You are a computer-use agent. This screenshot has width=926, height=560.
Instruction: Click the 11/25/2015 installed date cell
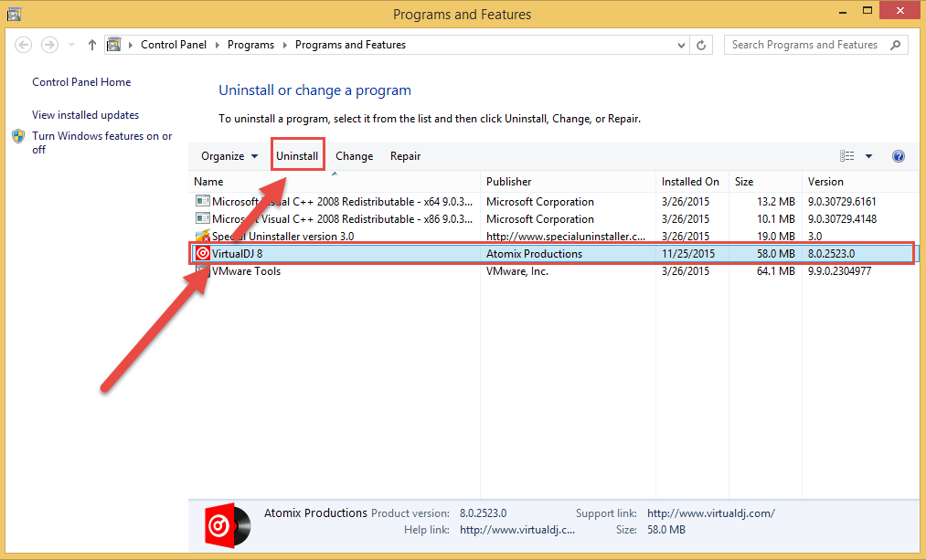point(688,254)
